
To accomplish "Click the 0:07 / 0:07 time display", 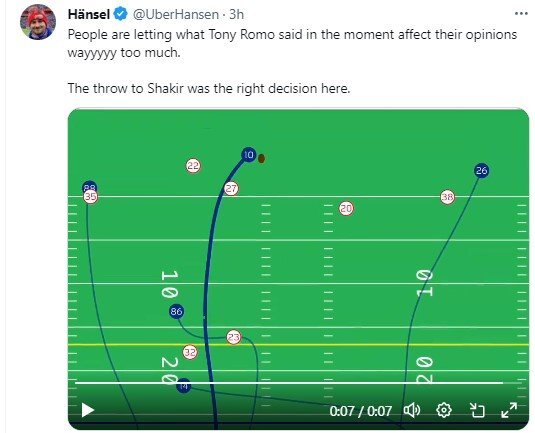I will [x=360, y=411].
